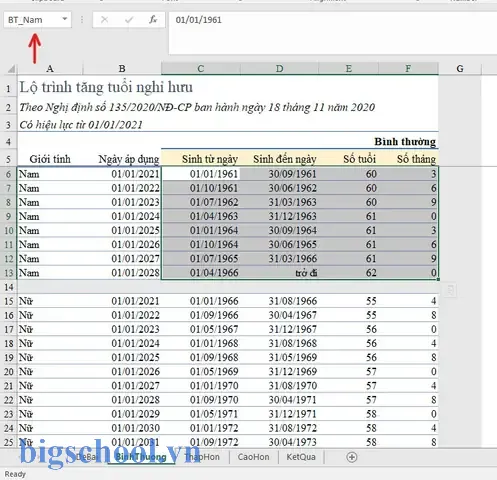Viewport: 497px width, 480px height.
Task: Click the 'Sinh từ ngày' heading cell
Action: (x=201, y=159)
